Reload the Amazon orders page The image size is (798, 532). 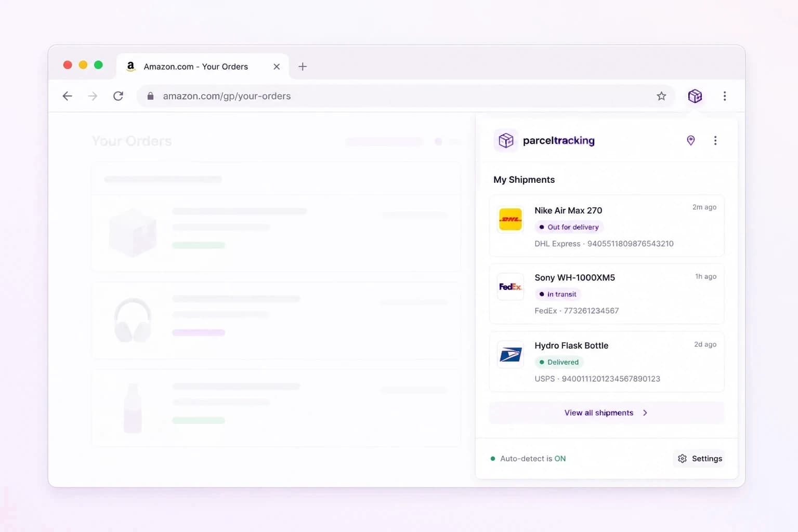(x=119, y=96)
